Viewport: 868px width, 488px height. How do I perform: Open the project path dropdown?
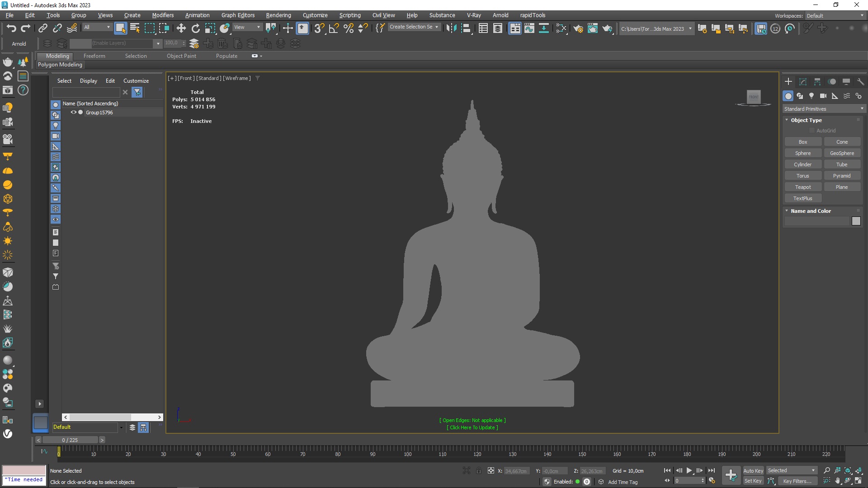point(656,28)
